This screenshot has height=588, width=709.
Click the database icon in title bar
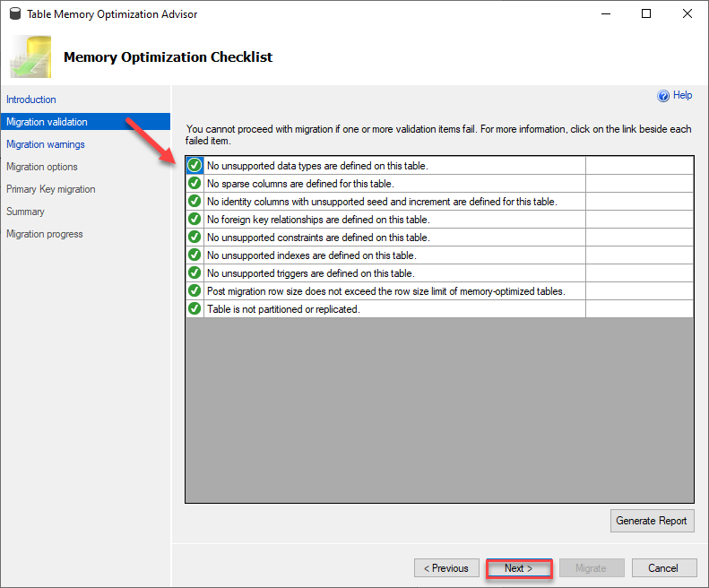pos(15,14)
